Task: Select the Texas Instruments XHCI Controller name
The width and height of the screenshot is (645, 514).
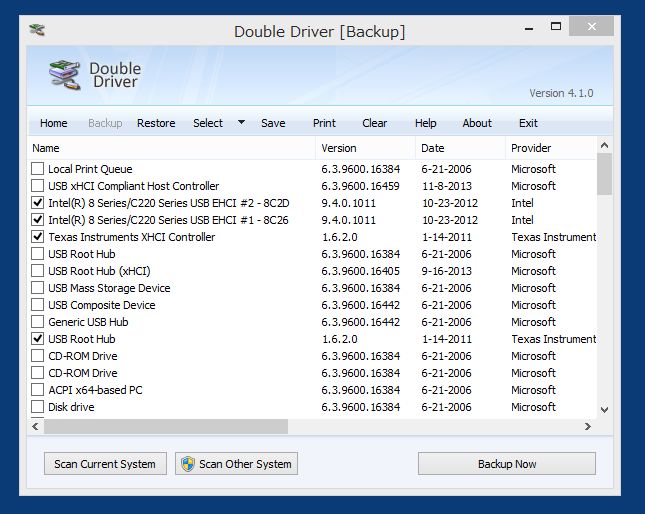Action: pos(132,237)
